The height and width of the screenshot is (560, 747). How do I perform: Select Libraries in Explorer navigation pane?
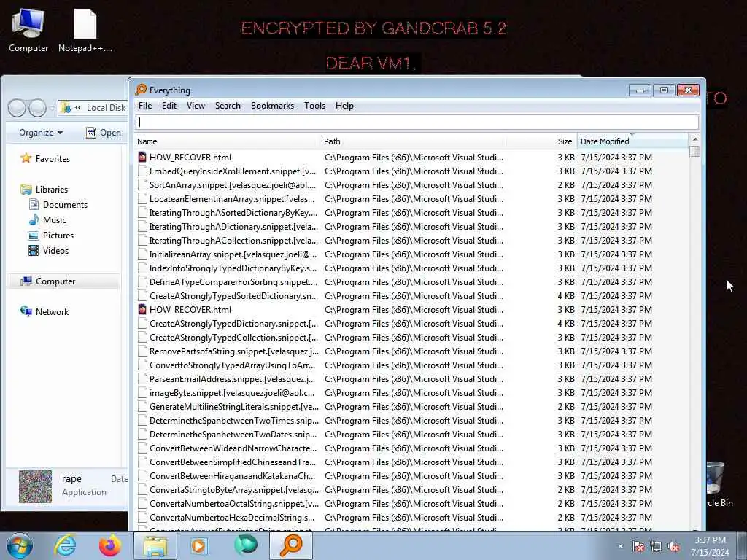44,189
